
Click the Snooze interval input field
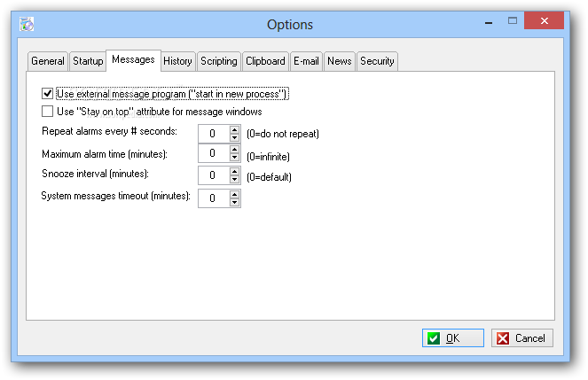214,175
